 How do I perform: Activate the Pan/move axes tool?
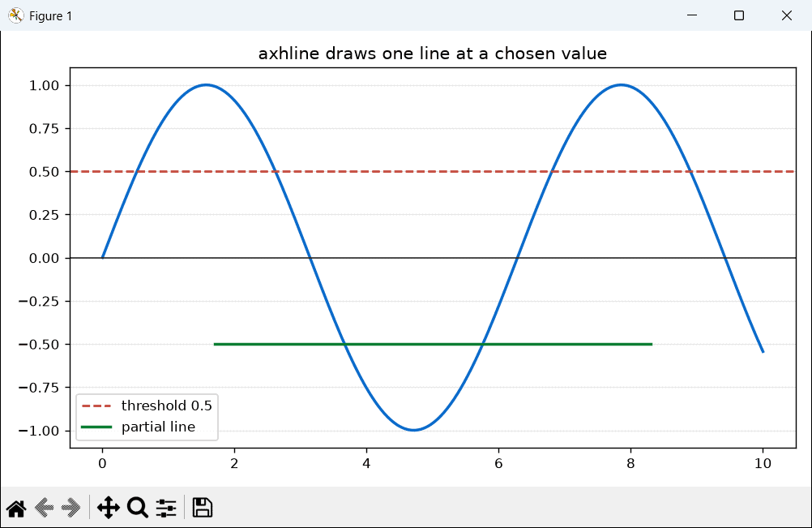109,508
